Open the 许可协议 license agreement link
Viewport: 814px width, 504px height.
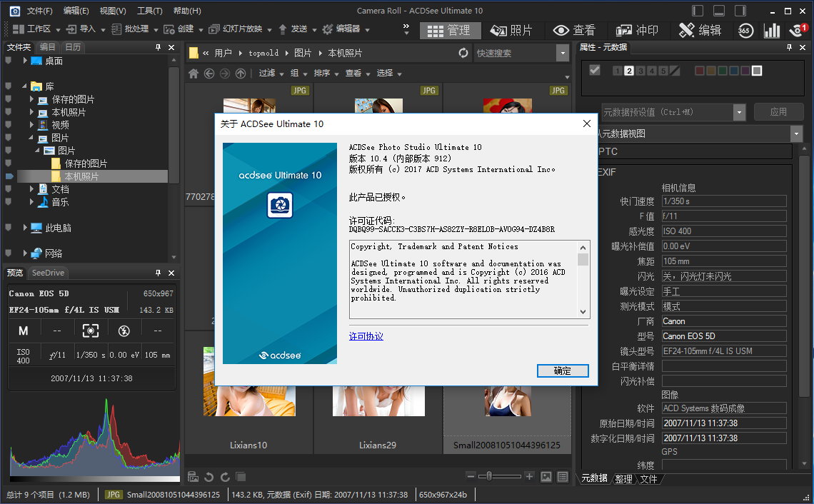[x=366, y=336]
